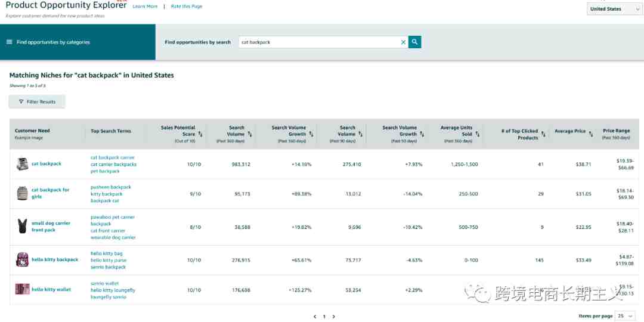
Task: Open cat backpack for girls thumbnail
Action: (x=22, y=193)
